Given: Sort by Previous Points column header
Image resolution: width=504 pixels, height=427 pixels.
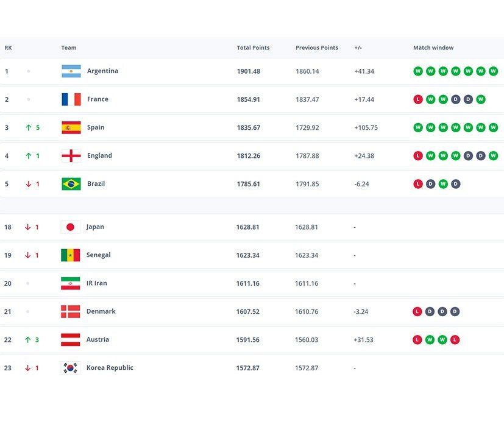Looking at the screenshot, I should pos(316,48).
